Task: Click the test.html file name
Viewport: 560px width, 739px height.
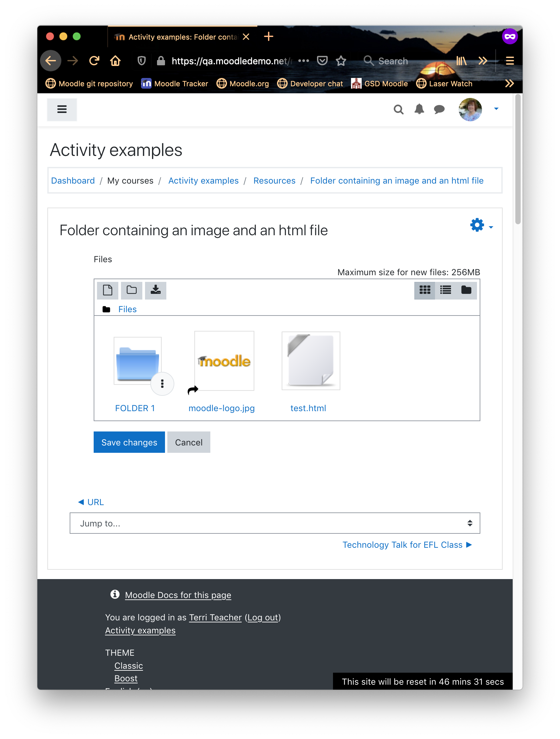Action: 308,408
